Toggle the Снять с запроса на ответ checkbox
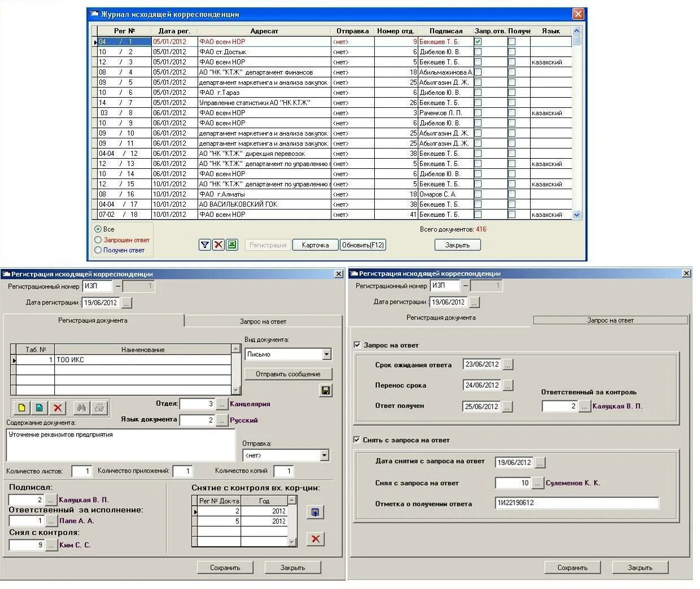 [357, 440]
